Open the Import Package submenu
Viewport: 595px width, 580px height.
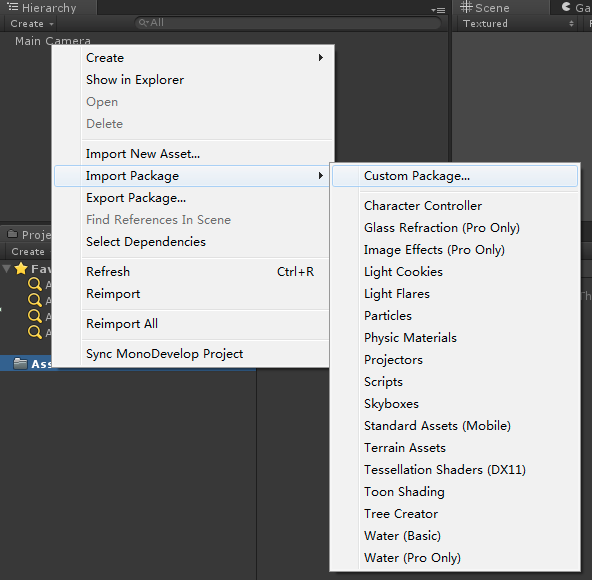192,176
